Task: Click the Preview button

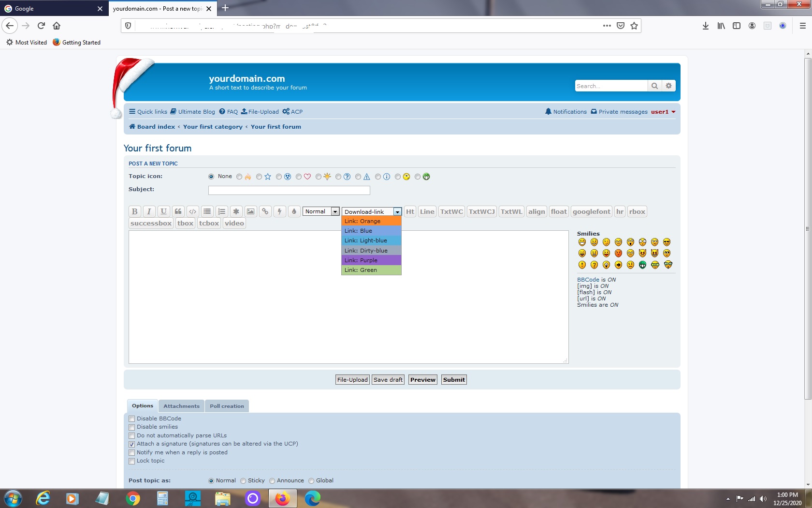Action: tap(422, 380)
